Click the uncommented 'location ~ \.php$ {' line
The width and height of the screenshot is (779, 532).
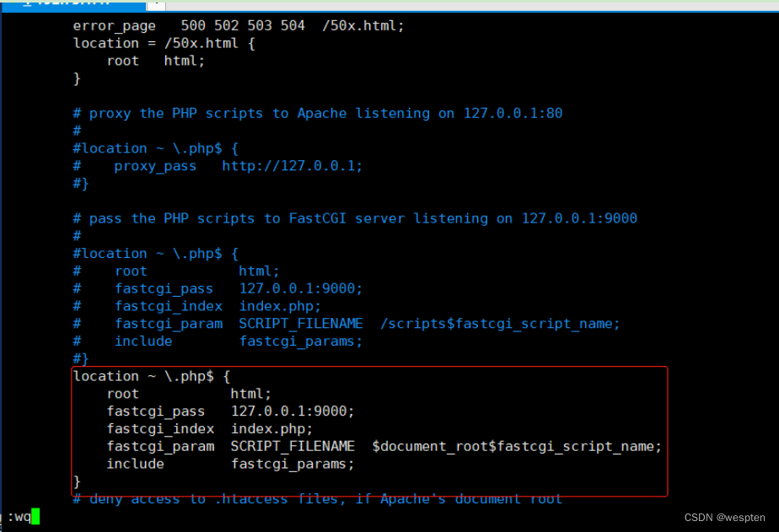[152, 376]
